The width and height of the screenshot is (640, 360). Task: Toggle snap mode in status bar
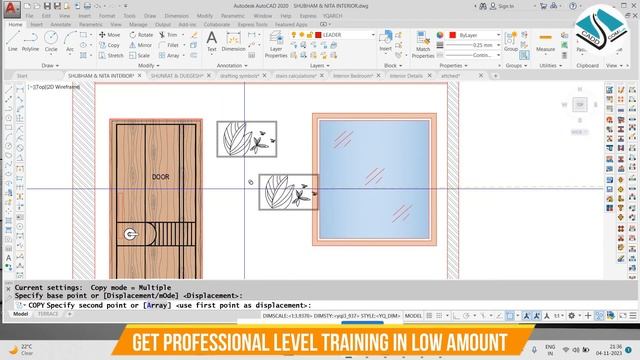click(x=439, y=316)
